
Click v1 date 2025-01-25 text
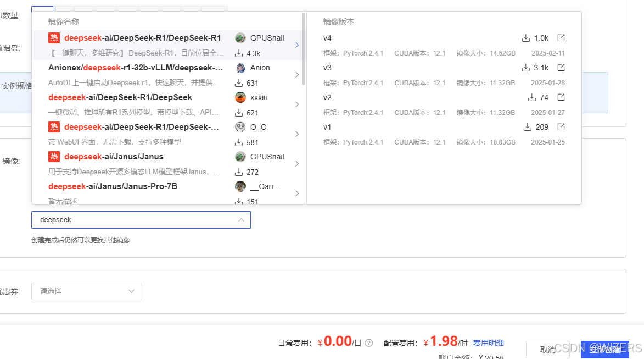pyautogui.click(x=548, y=142)
